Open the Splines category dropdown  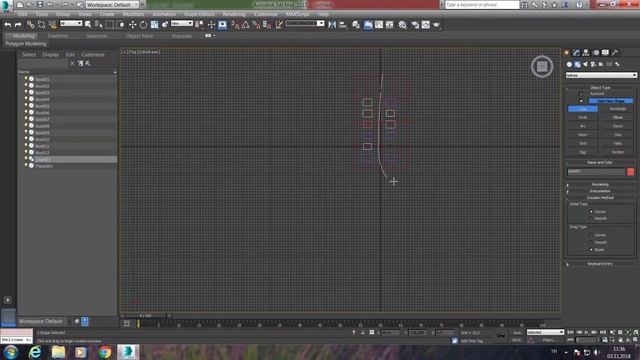(601, 75)
